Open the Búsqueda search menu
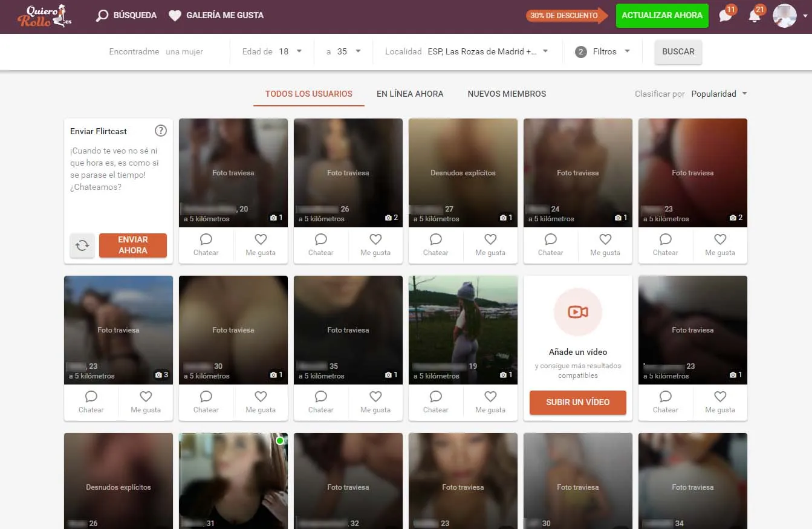The image size is (812, 529). point(126,16)
